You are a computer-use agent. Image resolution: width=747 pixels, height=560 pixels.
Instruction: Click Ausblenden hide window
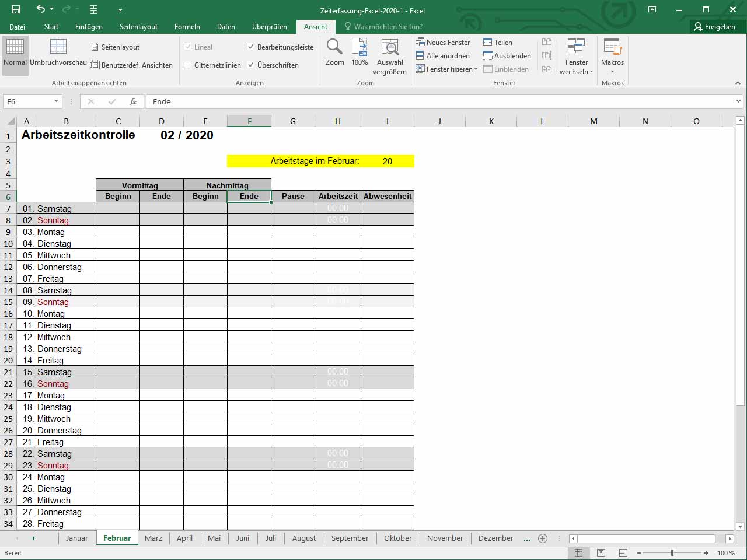pos(507,55)
